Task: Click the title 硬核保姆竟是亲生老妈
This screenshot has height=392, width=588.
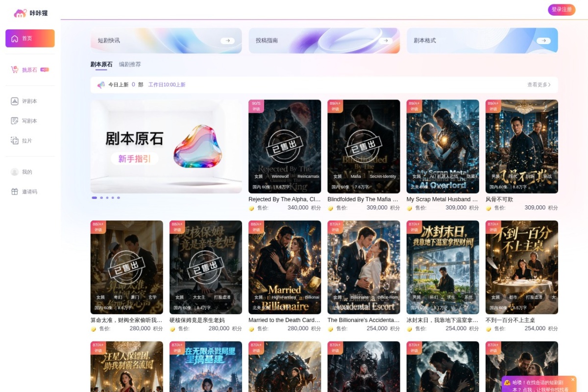Action: 197,320
